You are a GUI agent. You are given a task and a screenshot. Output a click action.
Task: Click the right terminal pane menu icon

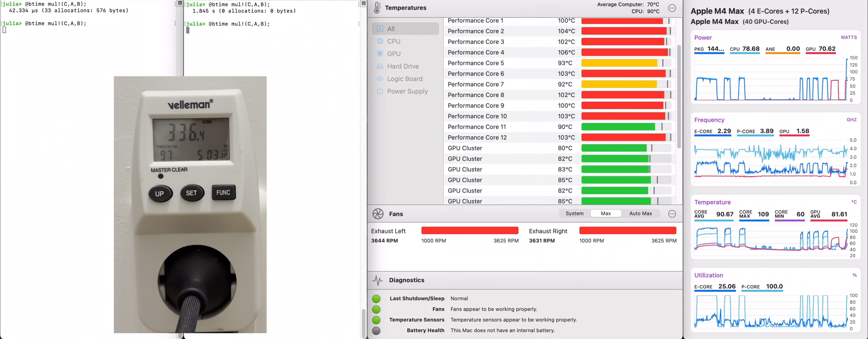pos(363,3)
